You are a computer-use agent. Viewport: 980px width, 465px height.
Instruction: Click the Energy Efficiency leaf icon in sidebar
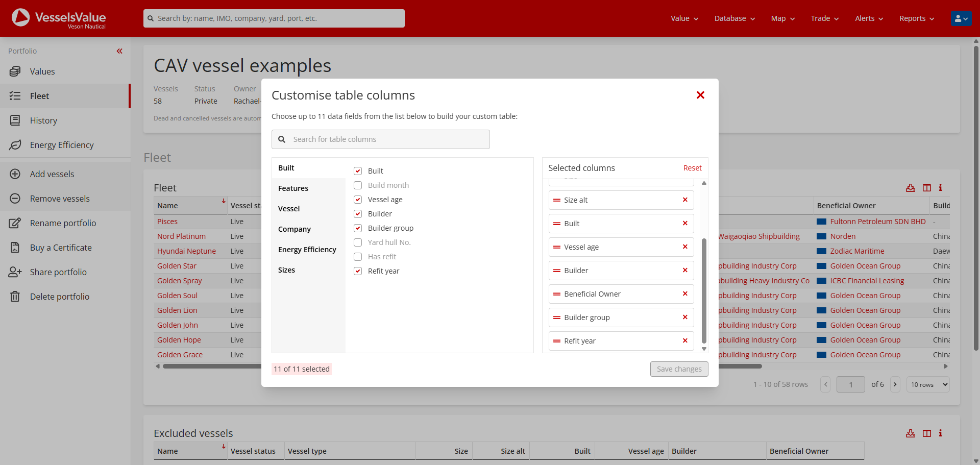(x=15, y=145)
